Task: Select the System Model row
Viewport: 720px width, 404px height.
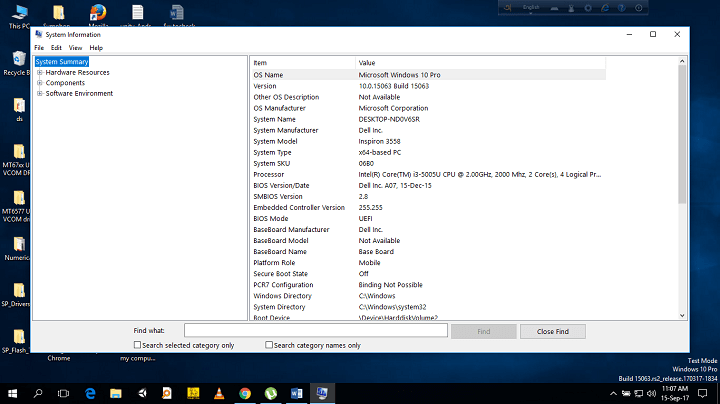Action: pyautogui.click(x=428, y=141)
